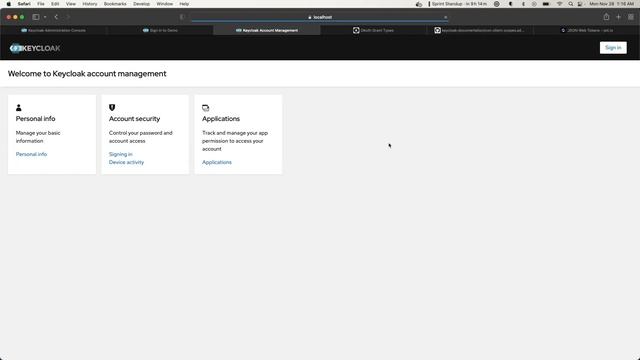Stop page loading with the X in the address bar
The height and width of the screenshot is (360, 640).
tap(445, 17)
